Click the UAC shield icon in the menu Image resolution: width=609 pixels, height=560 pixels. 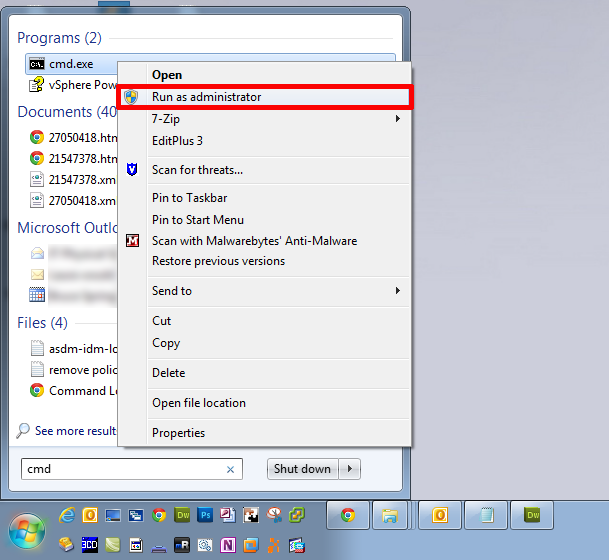[131, 97]
